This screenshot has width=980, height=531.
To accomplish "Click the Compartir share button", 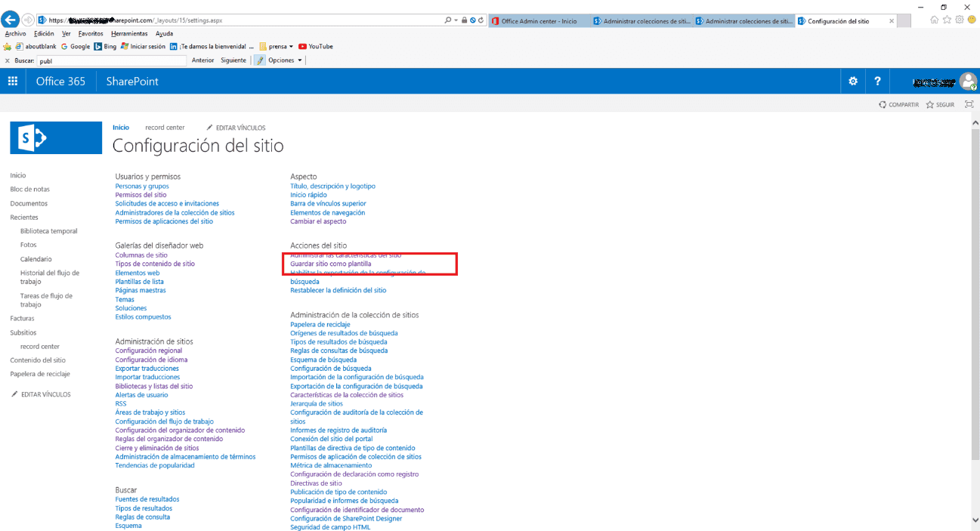I will pos(899,105).
